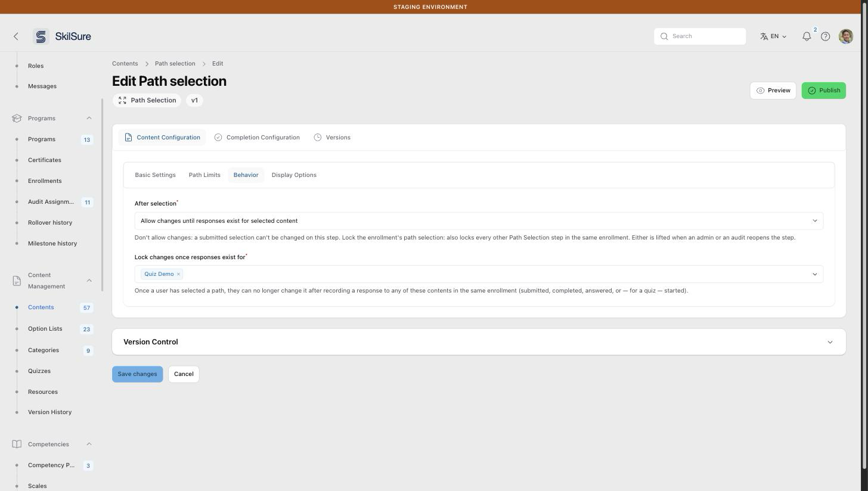Click the language translate icon

(x=764, y=36)
